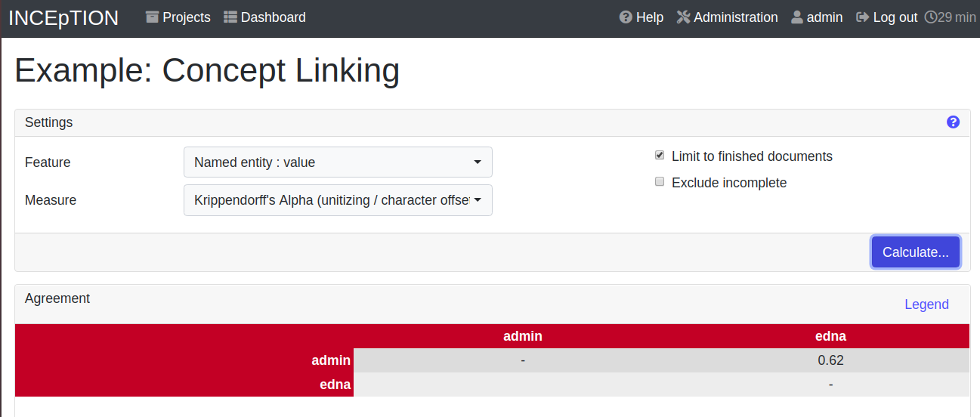Click the edna column header
980x417 pixels.
(830, 336)
